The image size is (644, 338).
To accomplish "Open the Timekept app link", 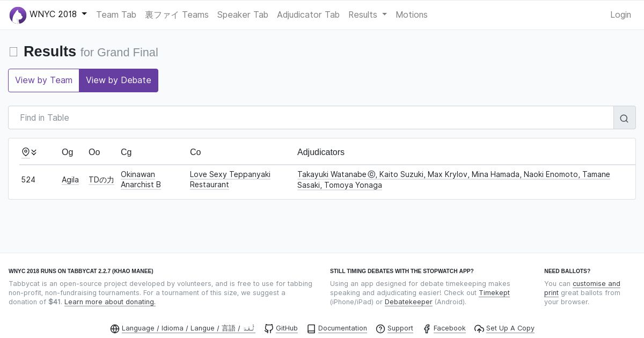I will pos(494,293).
